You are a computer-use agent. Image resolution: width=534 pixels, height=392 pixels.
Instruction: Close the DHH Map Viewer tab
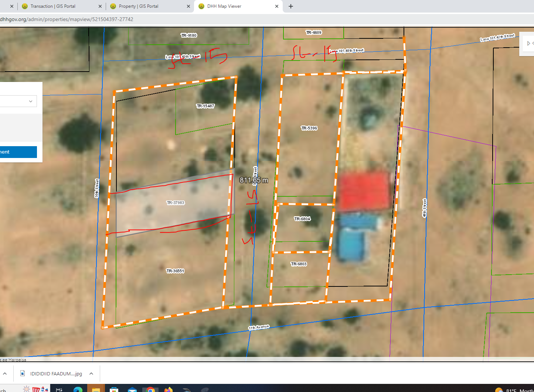point(277,6)
